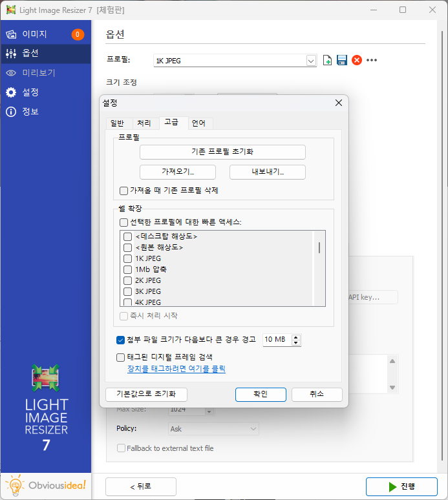Check the 1K JPEG list item
Viewport: 448px width, 500px height.
click(x=127, y=258)
